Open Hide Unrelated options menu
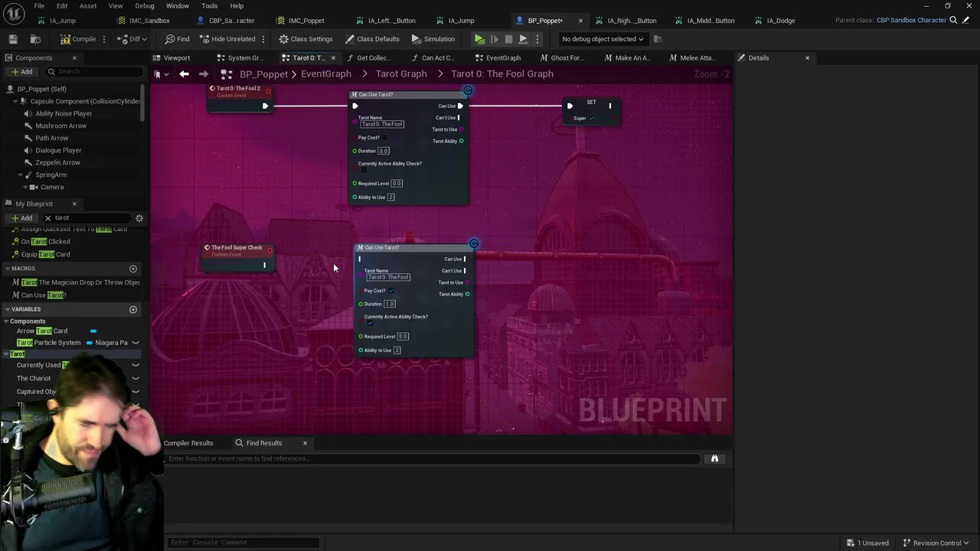Viewport: 980px width, 551px height. [x=263, y=39]
